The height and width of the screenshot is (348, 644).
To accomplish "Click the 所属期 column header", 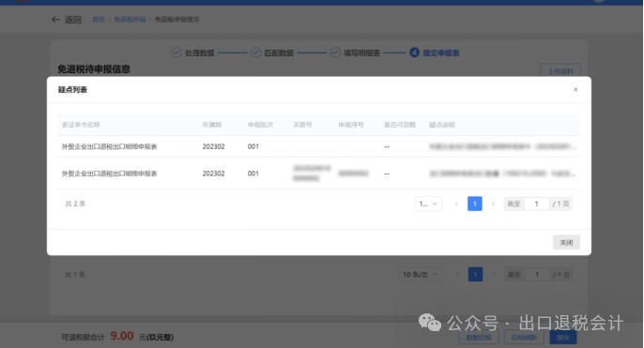I will pos(212,125).
